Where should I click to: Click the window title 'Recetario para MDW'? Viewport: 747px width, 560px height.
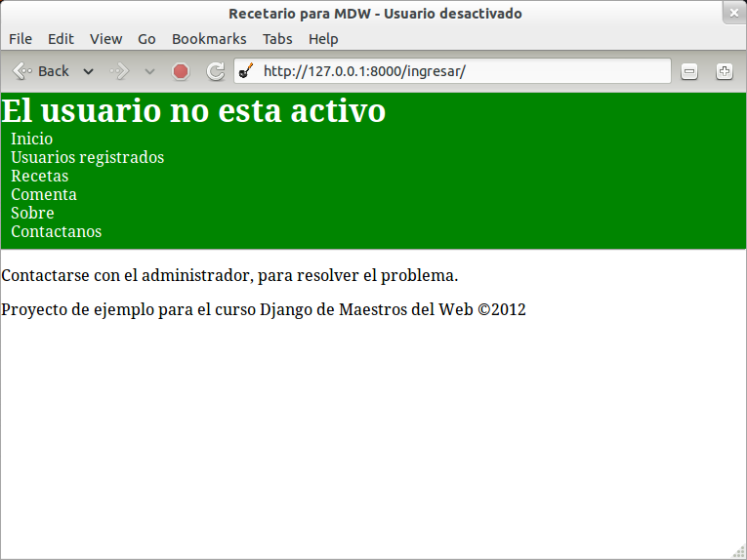point(300,14)
